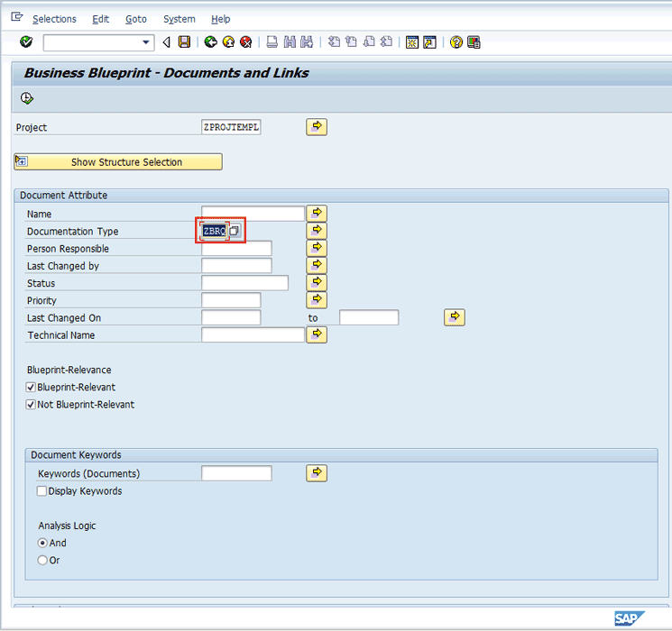Click the Status input field
This screenshot has width=672, height=631.
tap(244, 283)
